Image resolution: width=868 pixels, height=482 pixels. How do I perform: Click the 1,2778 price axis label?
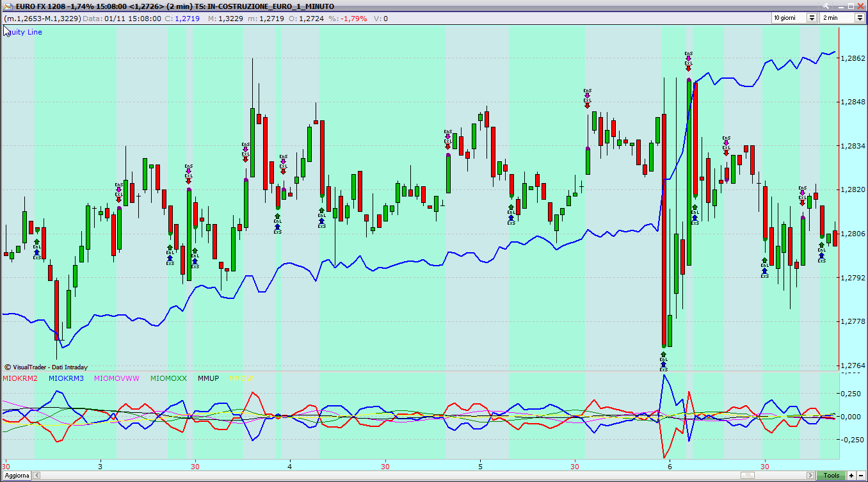[x=855, y=321]
